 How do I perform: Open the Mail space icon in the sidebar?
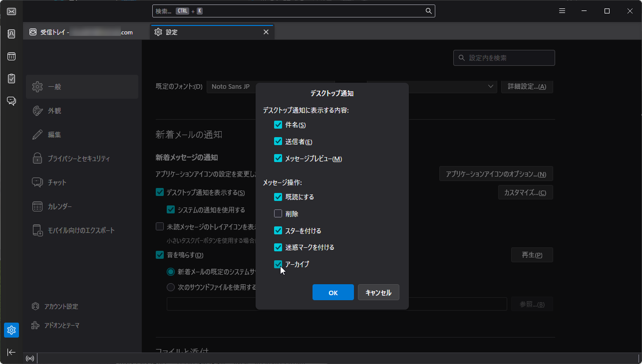pos(11,11)
